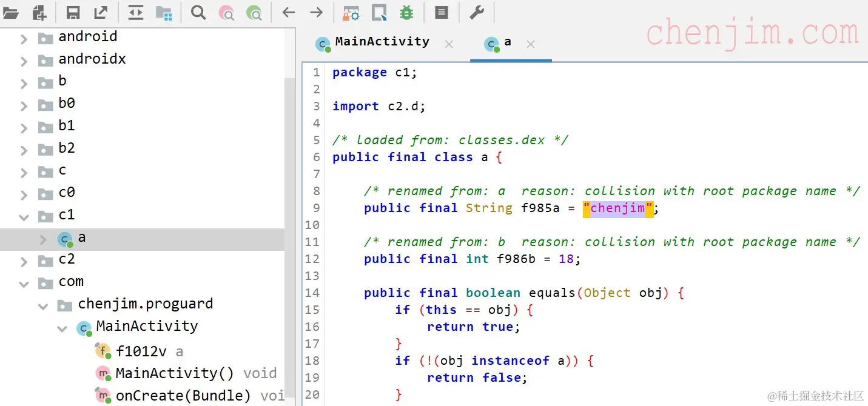Toggle flatten packages icon
868x406 pixels.
[x=163, y=12]
